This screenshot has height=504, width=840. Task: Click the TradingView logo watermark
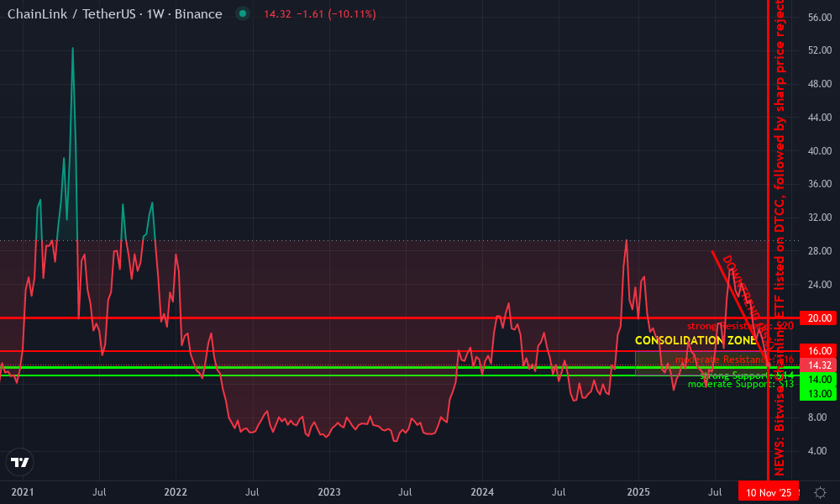(x=19, y=462)
